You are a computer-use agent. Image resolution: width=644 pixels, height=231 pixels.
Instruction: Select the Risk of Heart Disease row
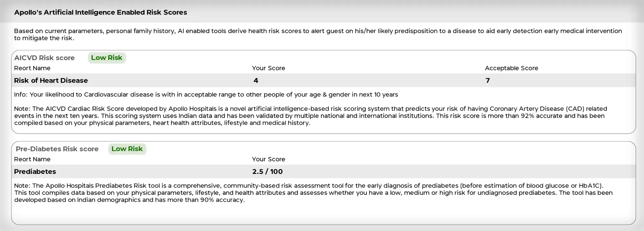324,80
